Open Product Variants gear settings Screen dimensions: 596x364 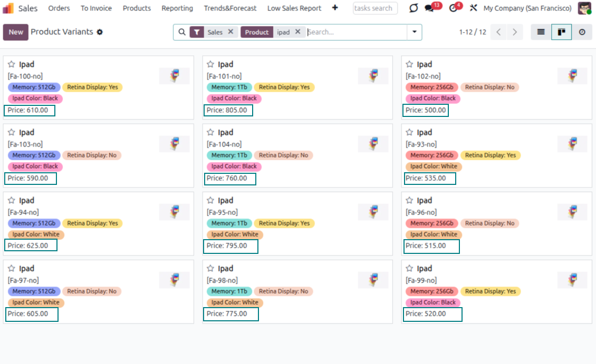[100, 32]
